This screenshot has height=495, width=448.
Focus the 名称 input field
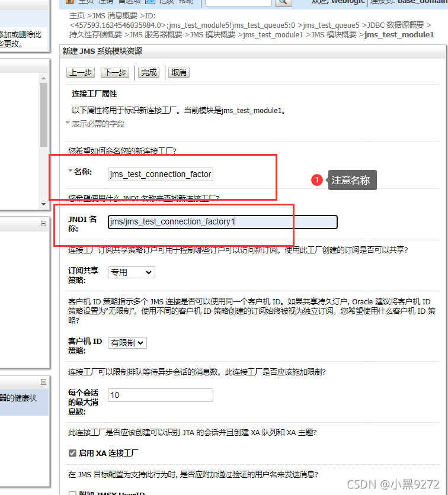click(161, 174)
